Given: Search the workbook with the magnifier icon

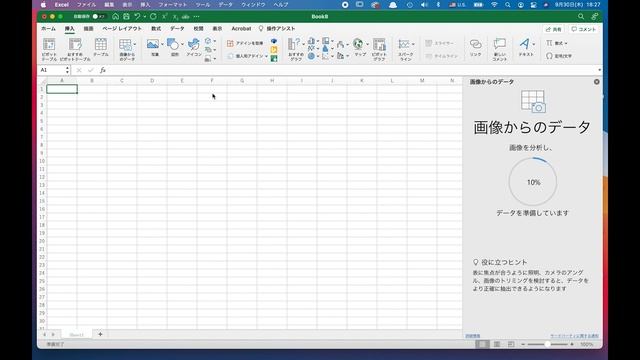Looking at the screenshot, I should point(581,16).
